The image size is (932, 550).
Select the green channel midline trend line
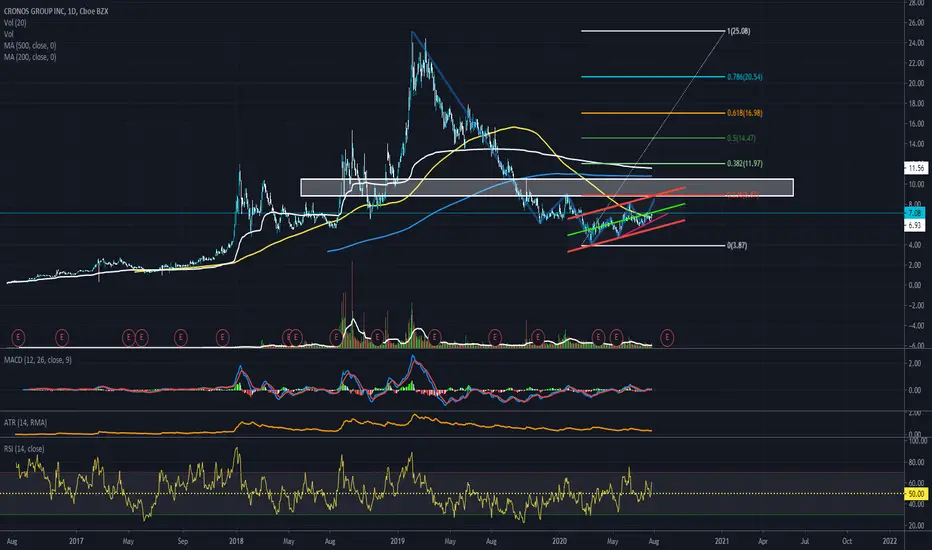626,219
